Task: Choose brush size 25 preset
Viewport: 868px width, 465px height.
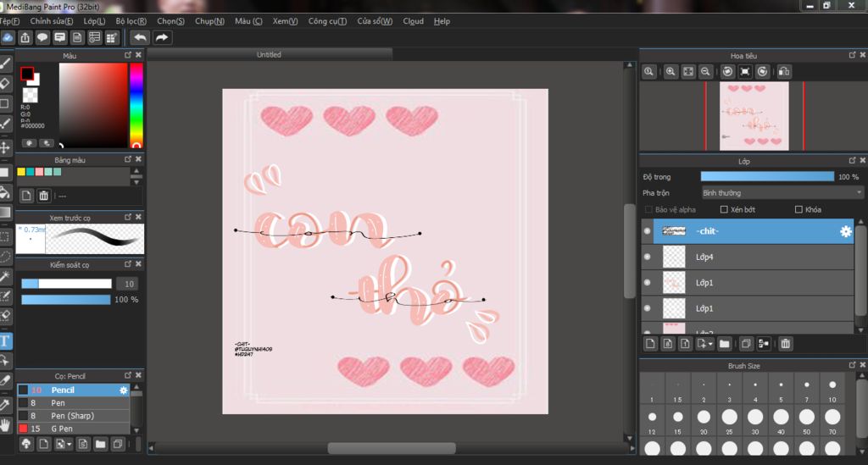Action: 730,420
